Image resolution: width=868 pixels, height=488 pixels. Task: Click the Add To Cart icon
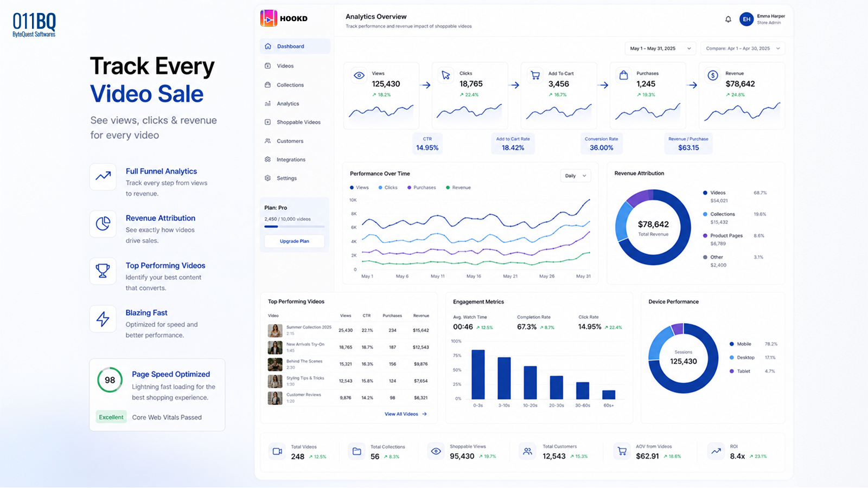click(x=535, y=75)
